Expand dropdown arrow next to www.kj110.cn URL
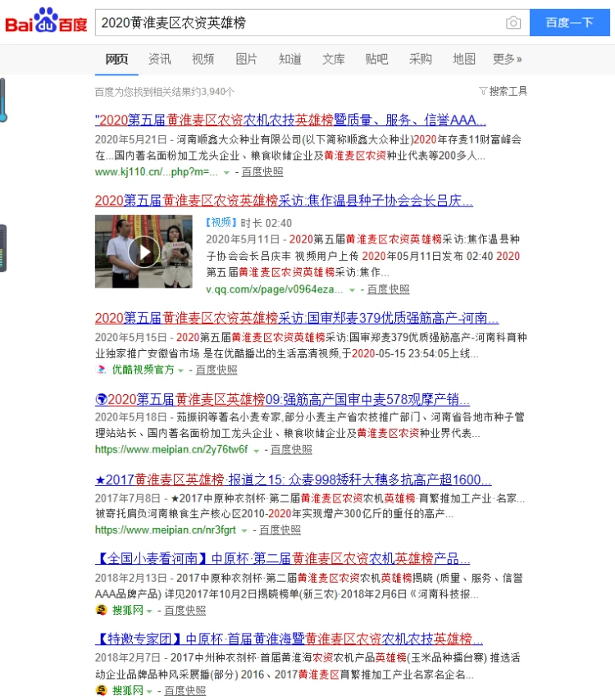Image resolution: width=615 pixels, height=700 pixels. (x=226, y=172)
